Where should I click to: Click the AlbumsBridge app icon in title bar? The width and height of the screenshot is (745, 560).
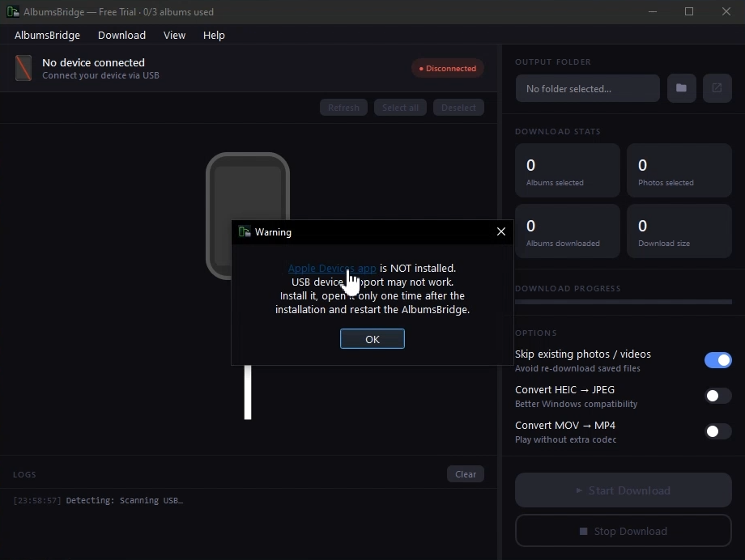click(13, 11)
